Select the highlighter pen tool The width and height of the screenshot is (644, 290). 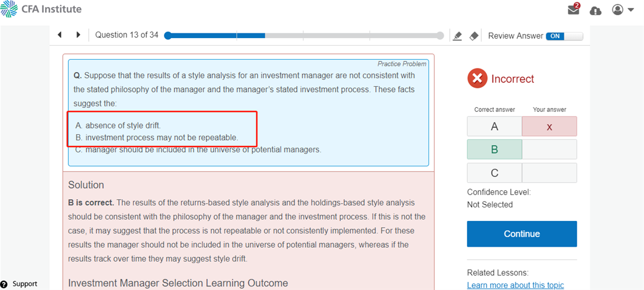(458, 36)
